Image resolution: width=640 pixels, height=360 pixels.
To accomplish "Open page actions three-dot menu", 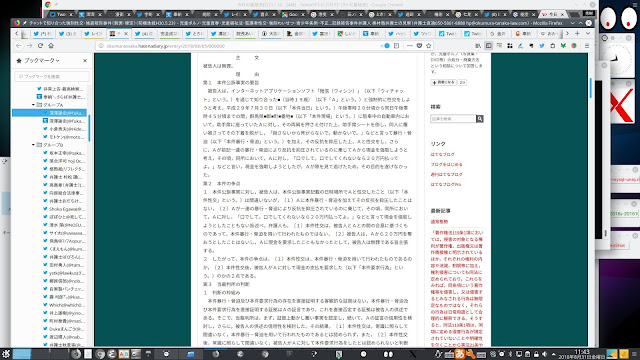I will click(x=410, y=46).
